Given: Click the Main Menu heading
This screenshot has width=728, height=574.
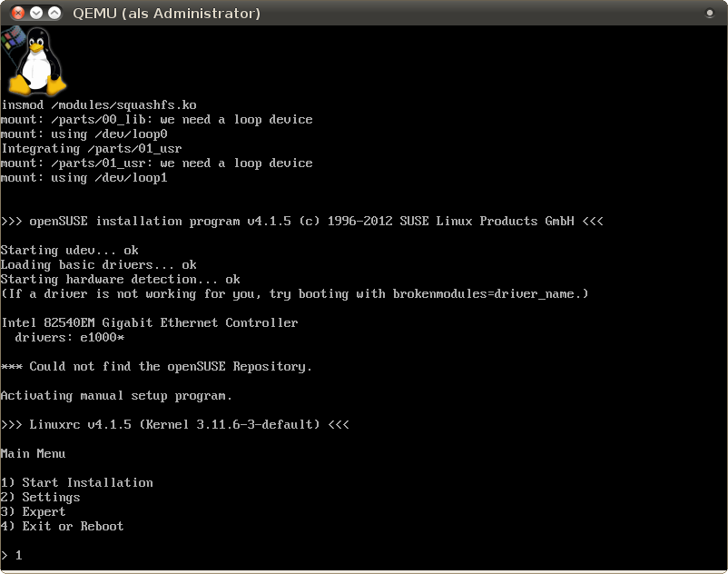Looking at the screenshot, I should coord(34,453).
